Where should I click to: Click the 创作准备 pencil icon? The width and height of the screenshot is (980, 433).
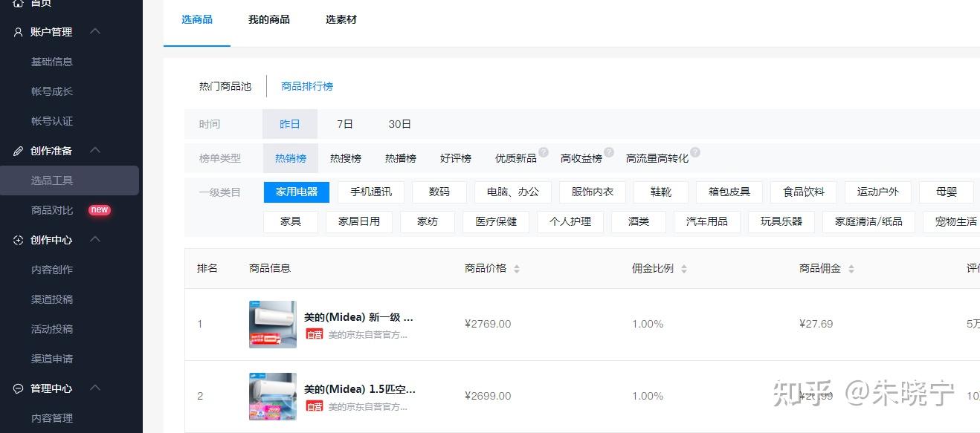click(19, 151)
